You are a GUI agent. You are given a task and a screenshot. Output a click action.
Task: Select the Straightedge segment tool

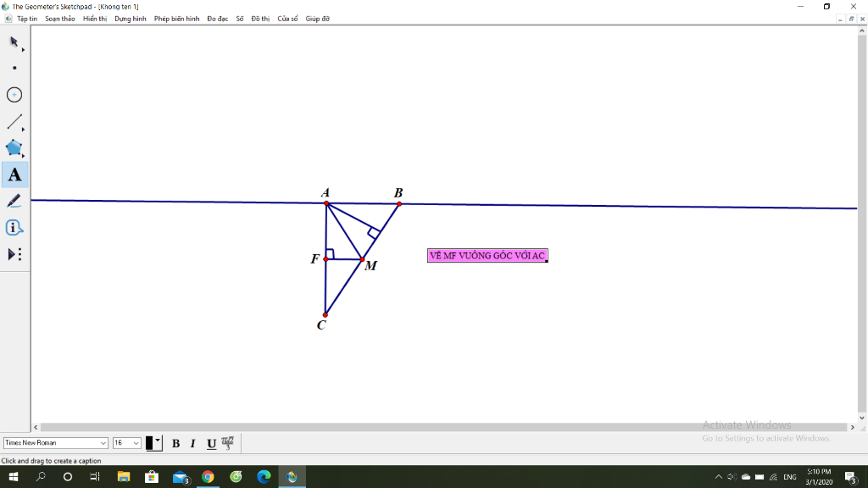[x=14, y=121]
